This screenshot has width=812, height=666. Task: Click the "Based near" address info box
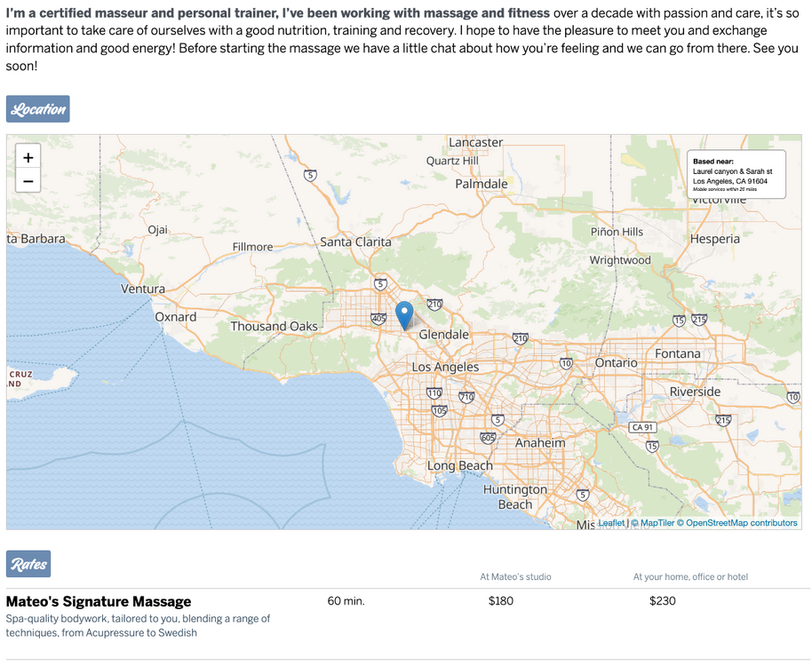[x=736, y=174]
